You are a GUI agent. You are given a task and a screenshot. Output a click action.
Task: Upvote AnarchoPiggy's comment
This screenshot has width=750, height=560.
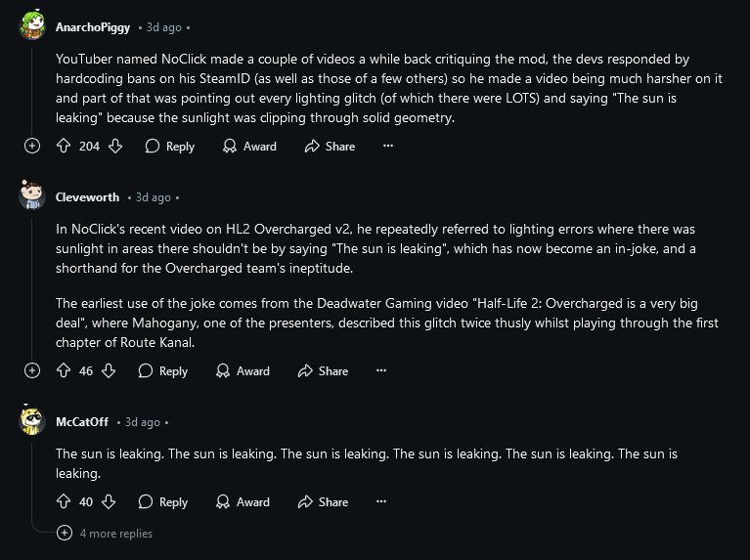pyautogui.click(x=64, y=146)
